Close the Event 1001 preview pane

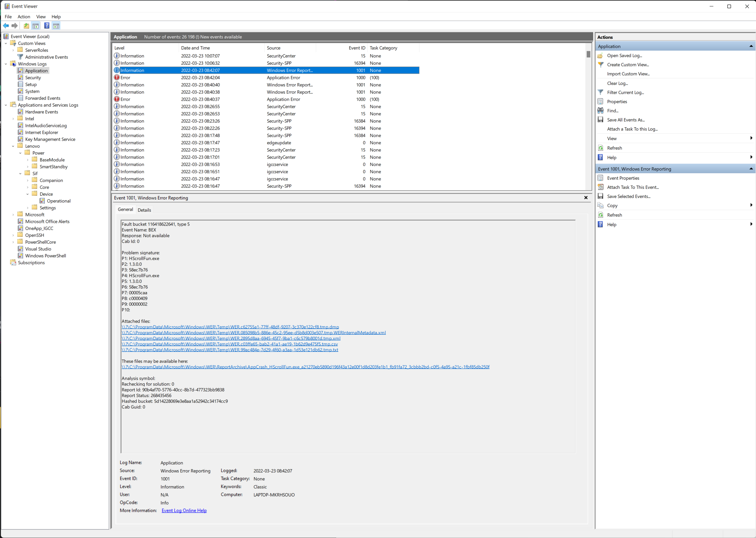586,197
